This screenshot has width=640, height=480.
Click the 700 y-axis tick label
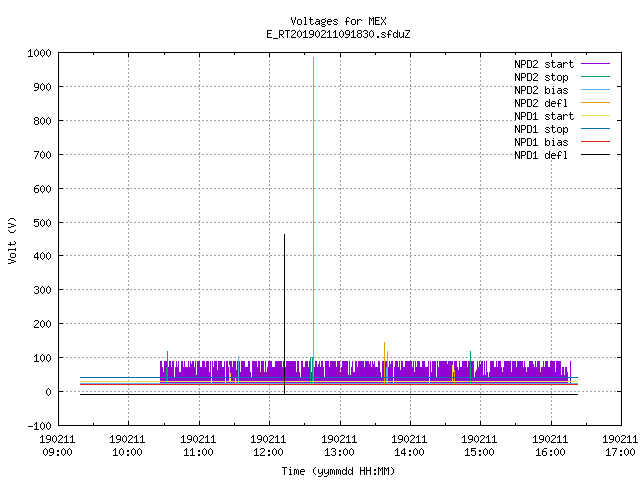pyautogui.click(x=42, y=155)
